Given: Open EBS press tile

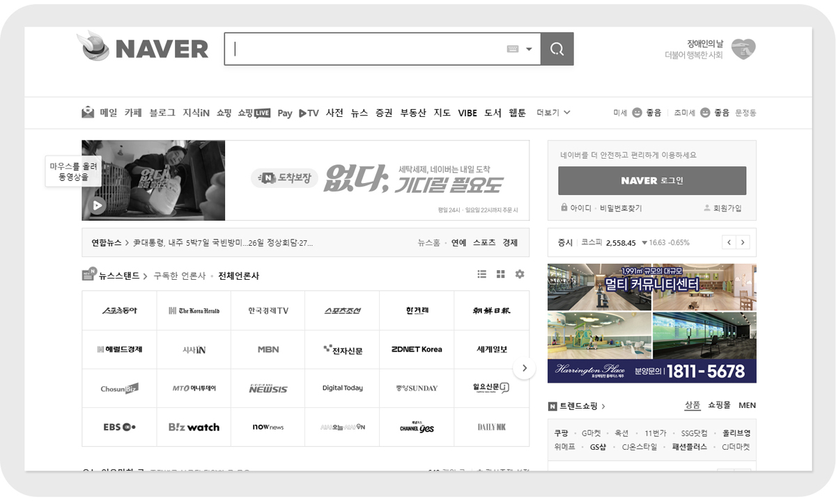Looking at the screenshot, I should tap(119, 427).
